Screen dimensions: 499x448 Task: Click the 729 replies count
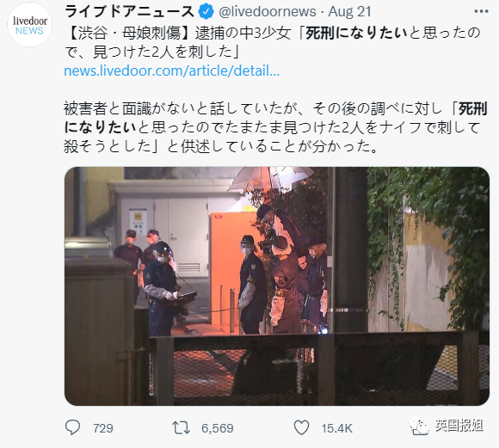click(102, 428)
